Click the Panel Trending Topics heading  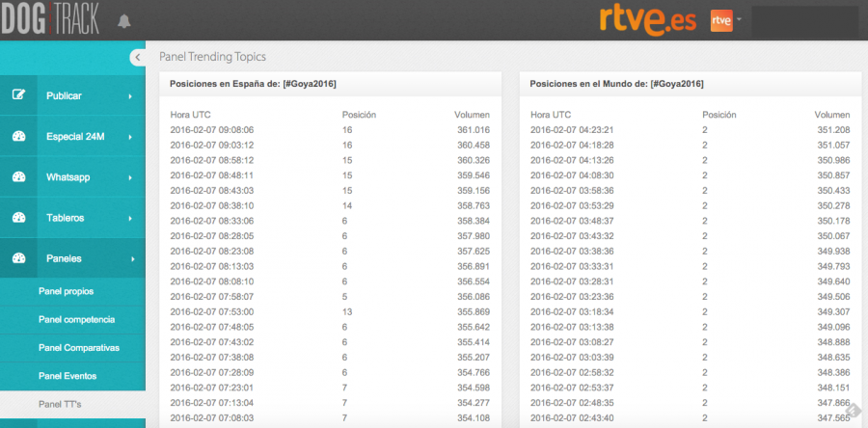click(x=212, y=57)
